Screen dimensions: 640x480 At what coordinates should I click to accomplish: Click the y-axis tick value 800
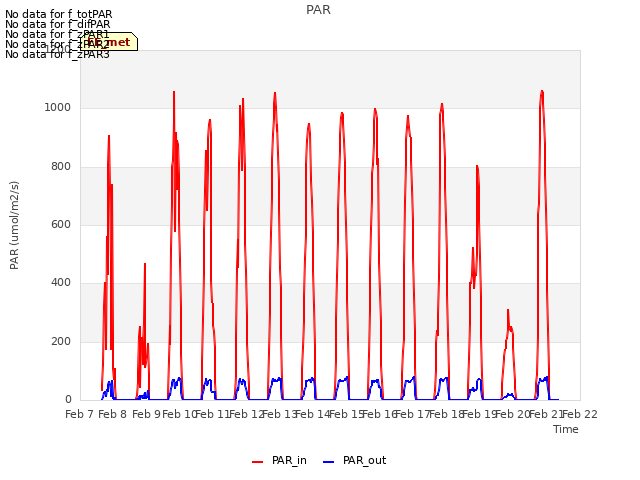pyautogui.click(x=61, y=167)
